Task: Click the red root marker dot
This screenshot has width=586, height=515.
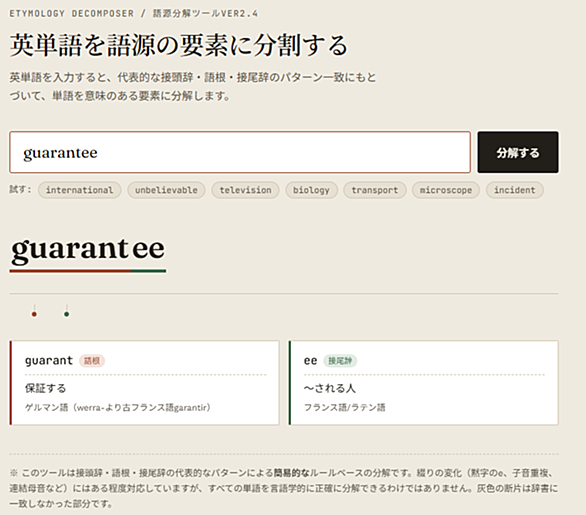Action: [x=34, y=314]
